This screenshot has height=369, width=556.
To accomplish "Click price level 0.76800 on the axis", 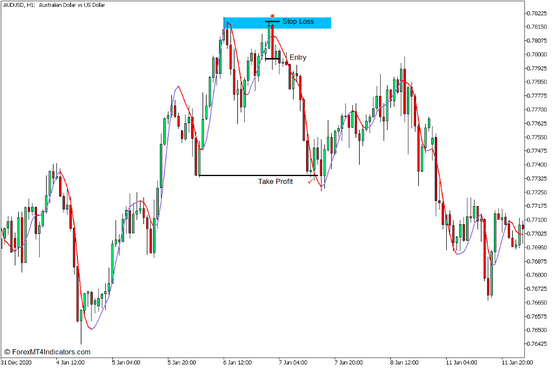I will click(x=536, y=275).
